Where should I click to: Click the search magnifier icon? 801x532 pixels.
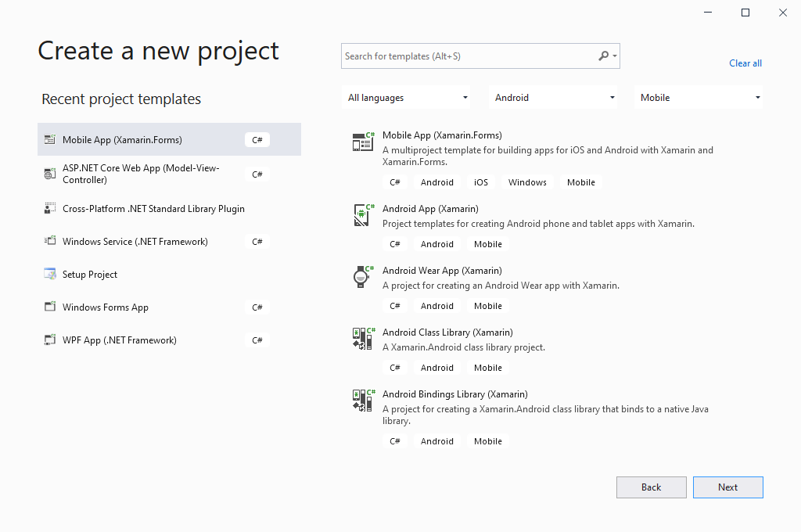[605, 56]
